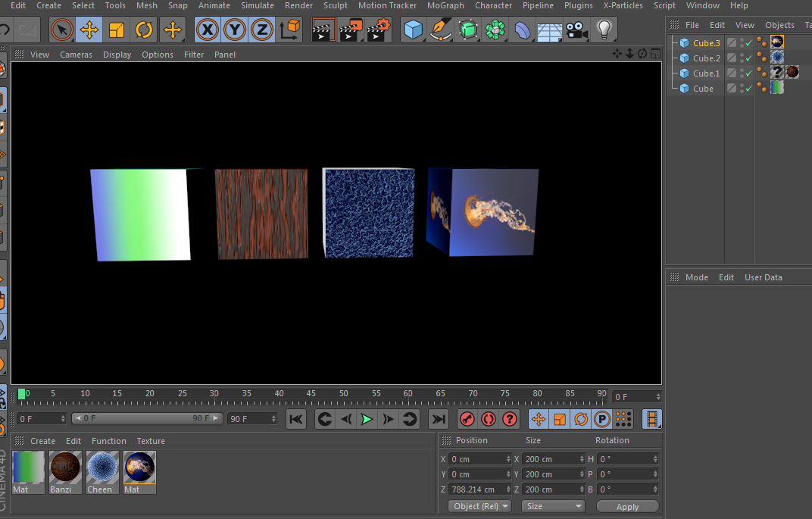Click the Camera object icon
Viewport: 812px width, 519px height.
[x=576, y=30]
